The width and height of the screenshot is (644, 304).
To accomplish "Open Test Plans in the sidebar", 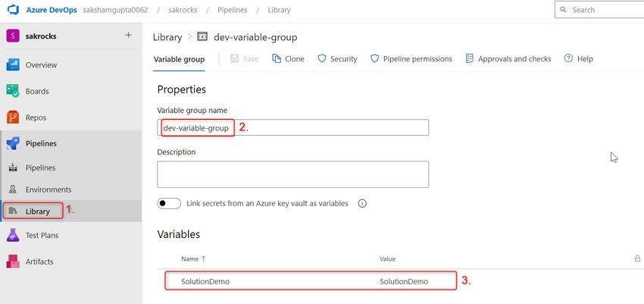I will click(x=42, y=235).
